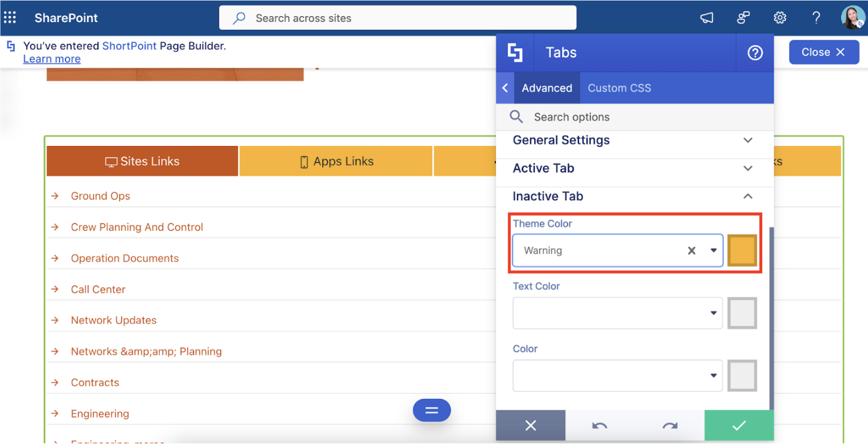Cancel changes with the X button
The height and width of the screenshot is (447, 868).
click(x=531, y=426)
